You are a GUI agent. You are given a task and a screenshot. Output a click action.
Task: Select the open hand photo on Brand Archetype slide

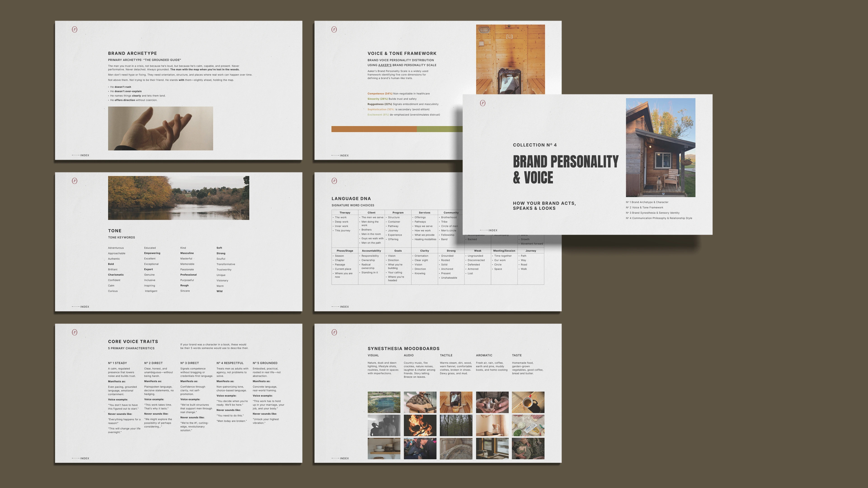[x=160, y=128]
